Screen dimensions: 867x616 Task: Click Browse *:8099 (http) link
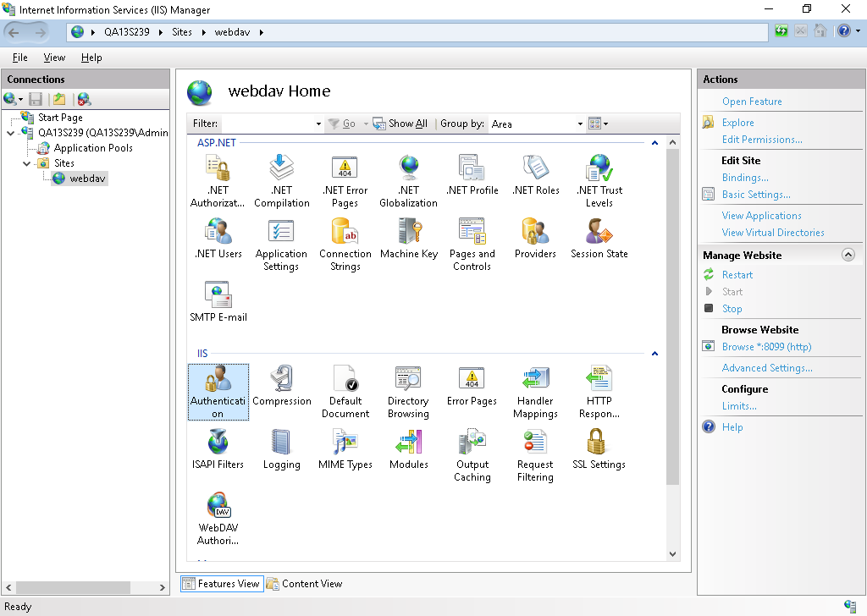point(766,347)
